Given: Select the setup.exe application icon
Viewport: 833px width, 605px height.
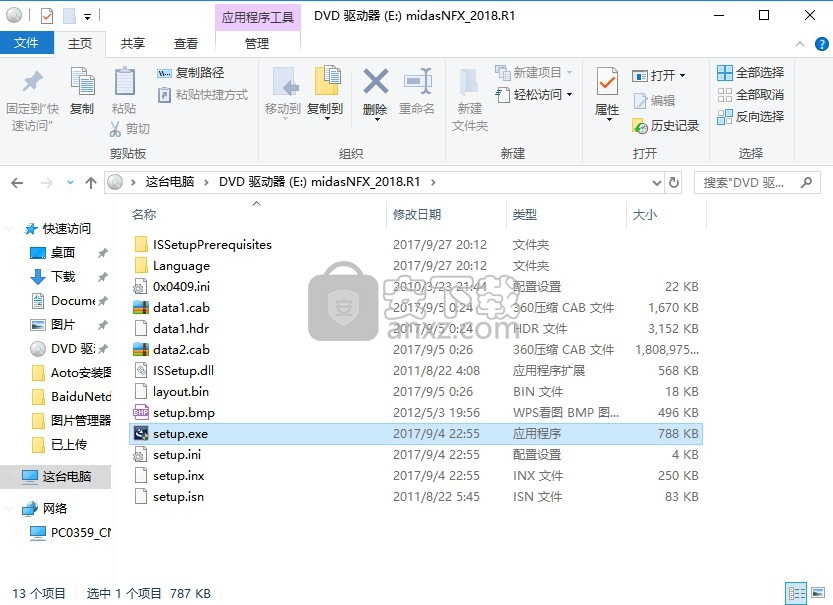Looking at the screenshot, I should [x=141, y=433].
